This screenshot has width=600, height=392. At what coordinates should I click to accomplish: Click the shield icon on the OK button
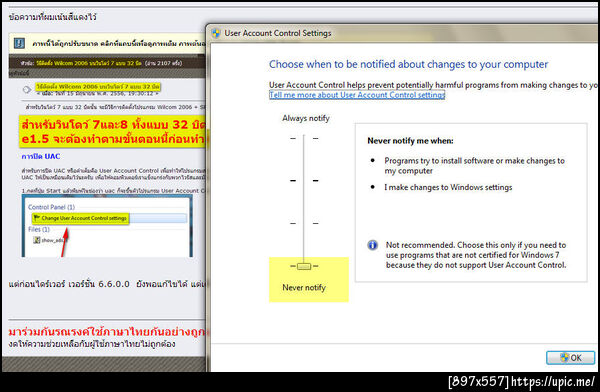point(564,358)
